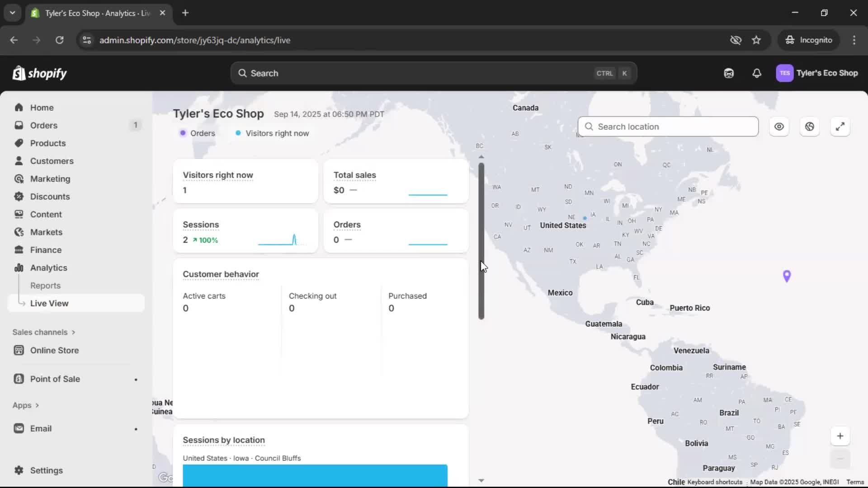Click the Marketing target icon
This screenshot has height=488, width=868.
pos(19,179)
